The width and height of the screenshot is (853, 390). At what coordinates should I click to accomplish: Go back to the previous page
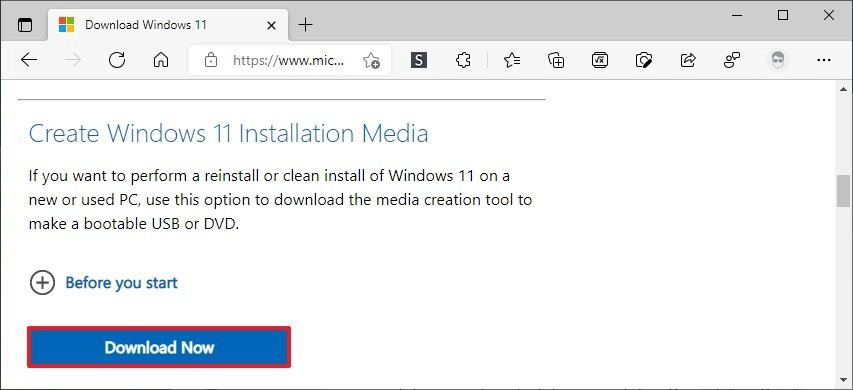click(x=29, y=60)
